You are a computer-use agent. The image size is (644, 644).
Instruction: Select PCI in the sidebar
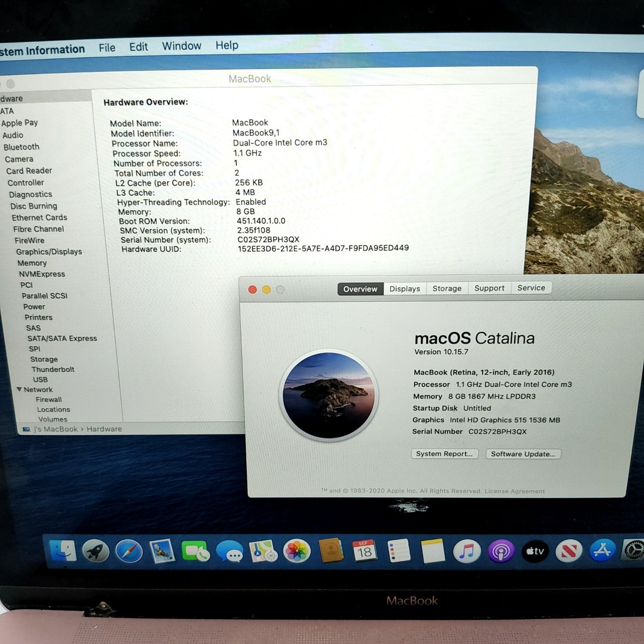26,285
